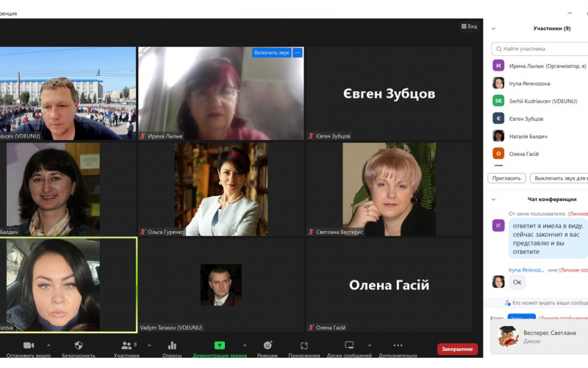Click the green Share Screen icon
This screenshot has height=368, width=588.
220,345
